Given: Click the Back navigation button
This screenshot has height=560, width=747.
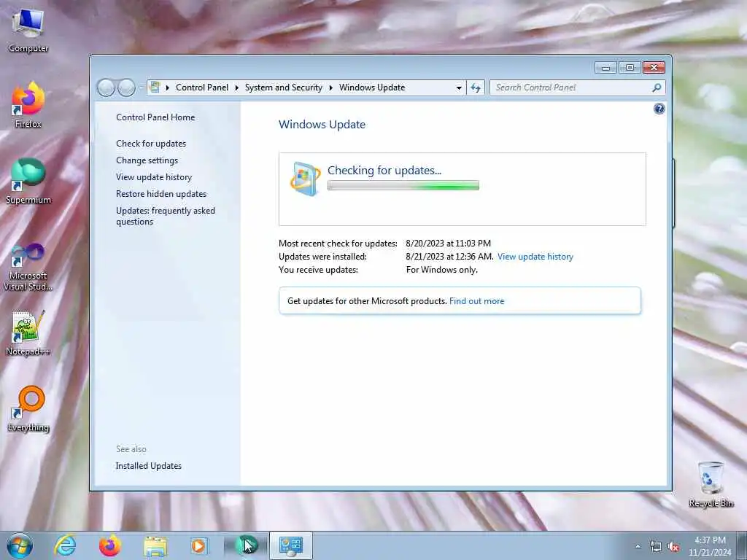Looking at the screenshot, I should (106, 87).
